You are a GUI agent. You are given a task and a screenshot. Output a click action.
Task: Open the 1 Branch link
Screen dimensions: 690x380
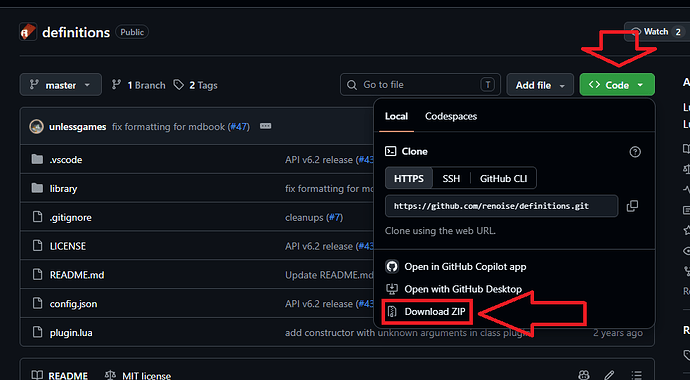pos(138,85)
